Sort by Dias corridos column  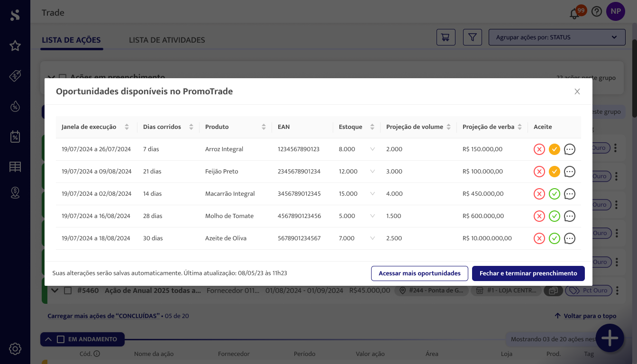191,127
